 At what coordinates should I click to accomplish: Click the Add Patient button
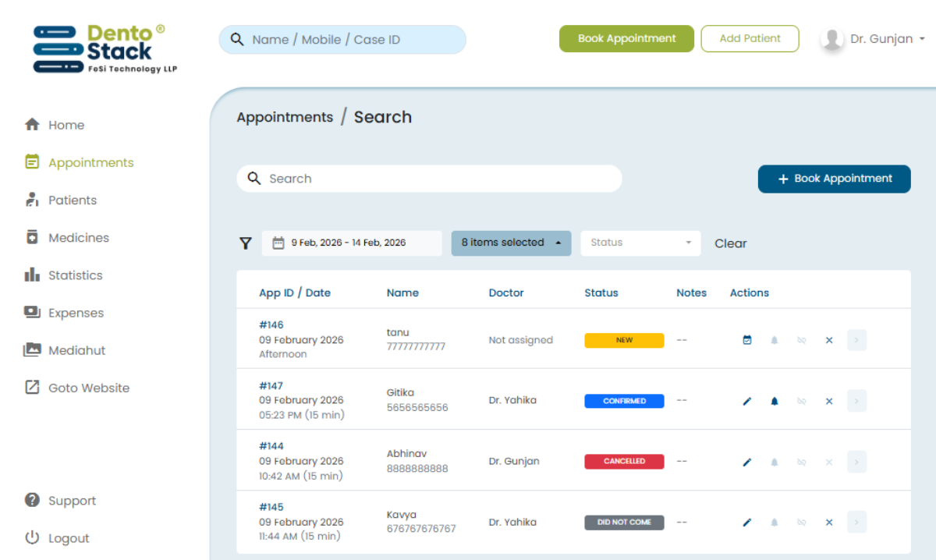750,38
